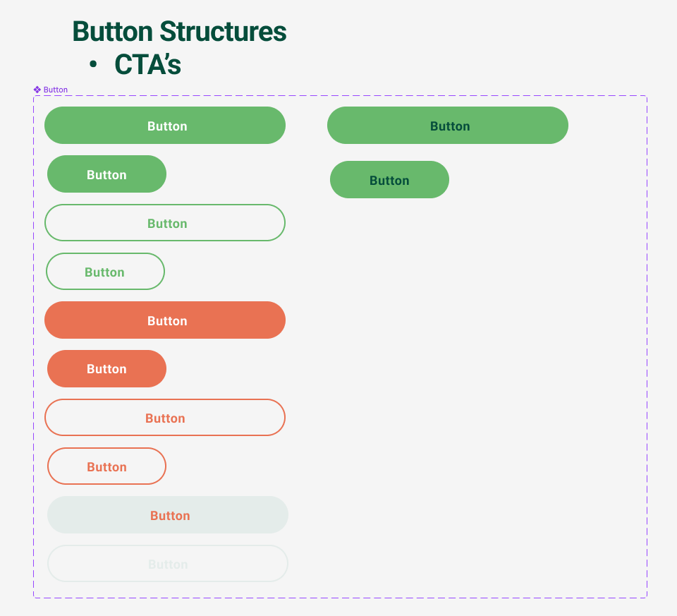Click the disabled gray Button with orange text

coord(168,514)
